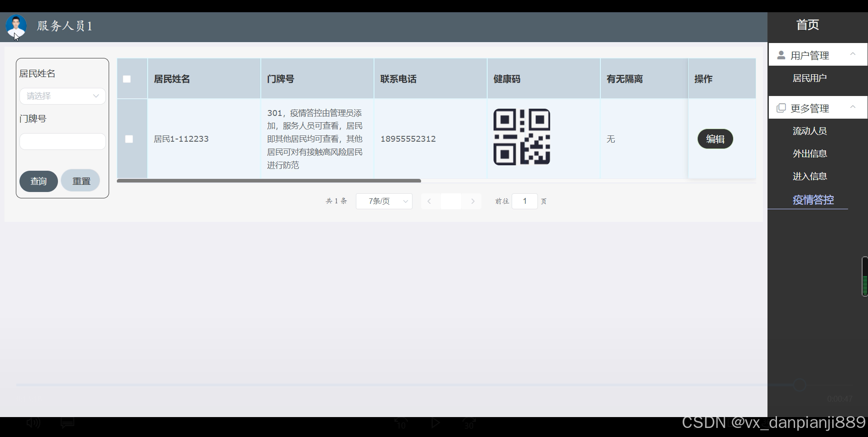
Task: Collapse the 用户管理 menu section
Action: click(853, 55)
